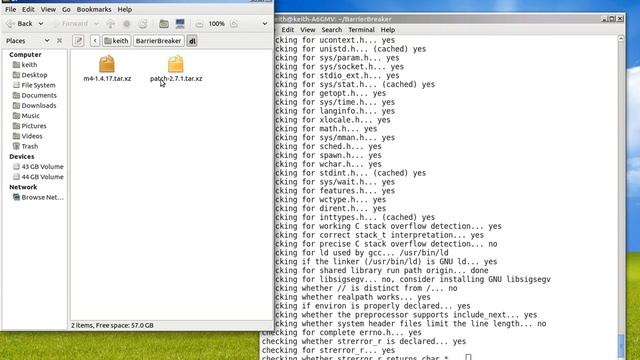Click the Devices heading in sidebar
This screenshot has width=640, height=360.
coord(22,156)
